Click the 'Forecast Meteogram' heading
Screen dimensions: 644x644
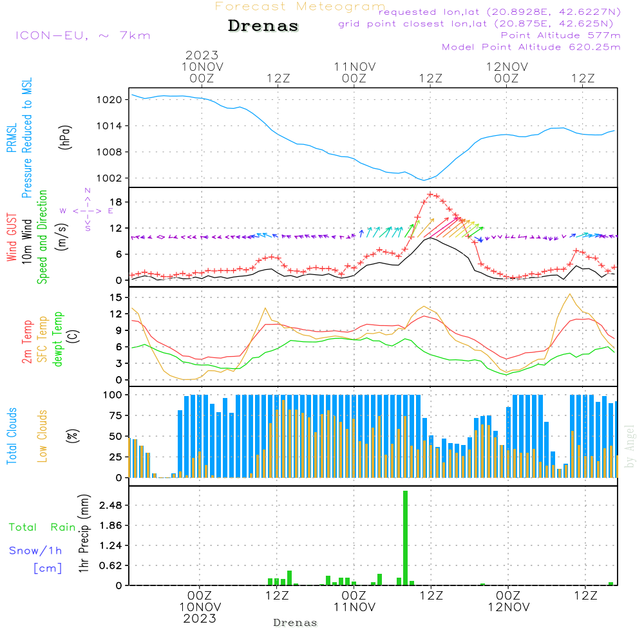(300, 6)
